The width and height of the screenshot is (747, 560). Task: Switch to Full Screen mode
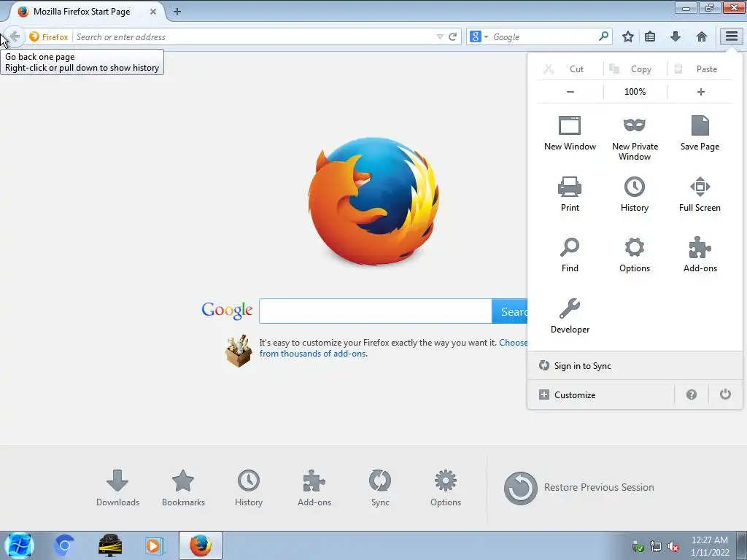(700, 194)
